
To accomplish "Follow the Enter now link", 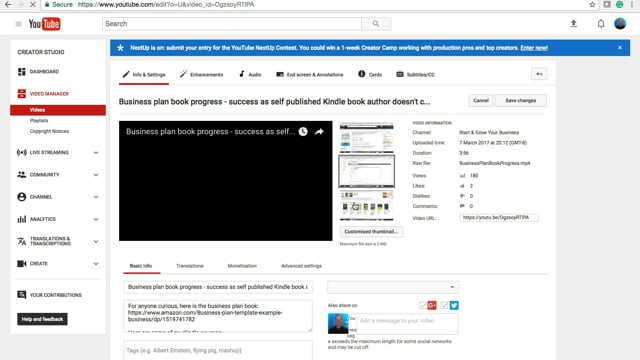I will [534, 48].
